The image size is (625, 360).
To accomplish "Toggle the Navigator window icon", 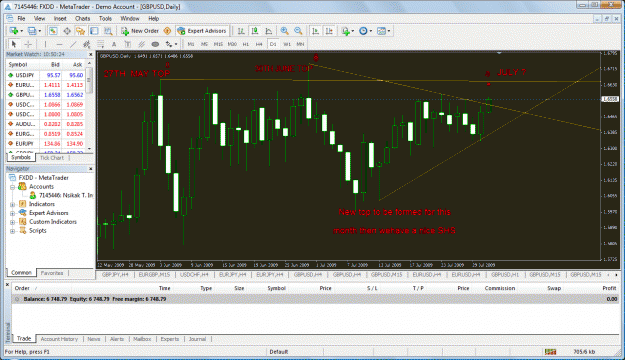I will [x=81, y=31].
